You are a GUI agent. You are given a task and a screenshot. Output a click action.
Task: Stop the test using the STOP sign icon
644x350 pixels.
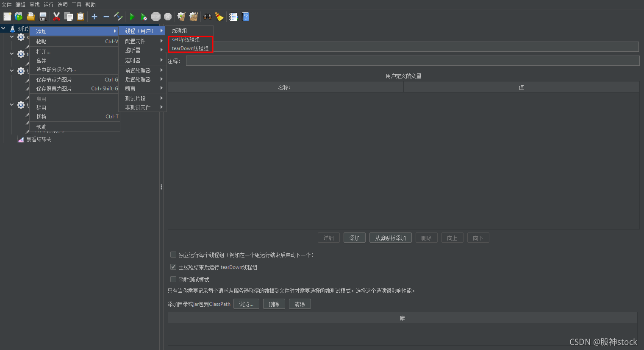point(156,17)
